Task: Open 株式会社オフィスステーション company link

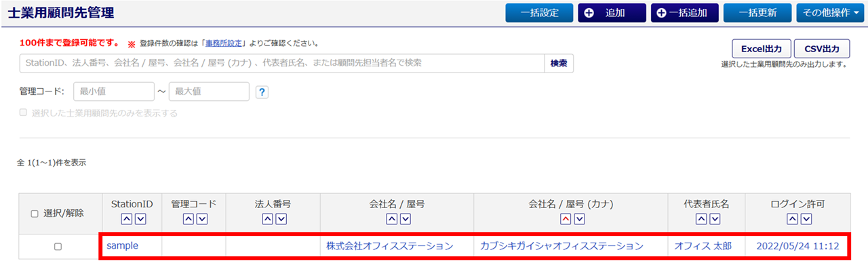Action: tap(390, 246)
